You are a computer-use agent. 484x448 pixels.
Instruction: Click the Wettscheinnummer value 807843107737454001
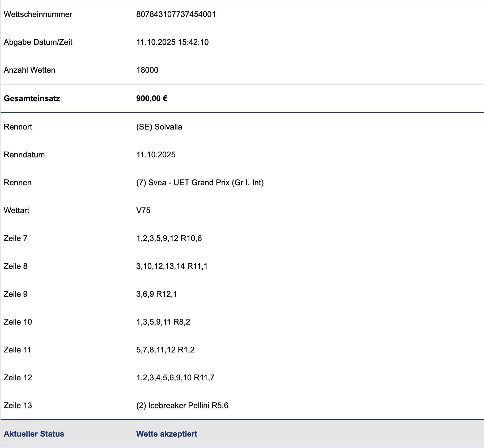(176, 14)
